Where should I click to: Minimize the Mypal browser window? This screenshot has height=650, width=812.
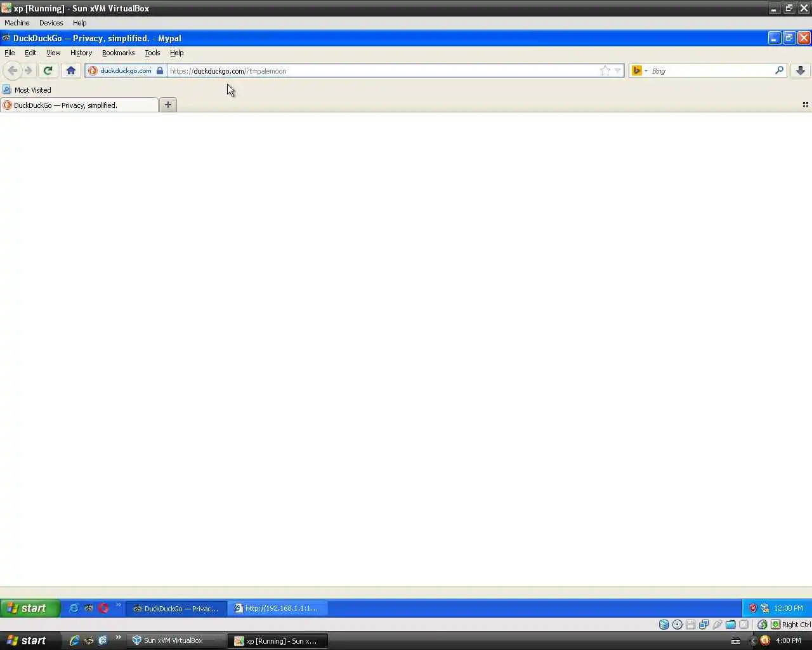point(774,38)
